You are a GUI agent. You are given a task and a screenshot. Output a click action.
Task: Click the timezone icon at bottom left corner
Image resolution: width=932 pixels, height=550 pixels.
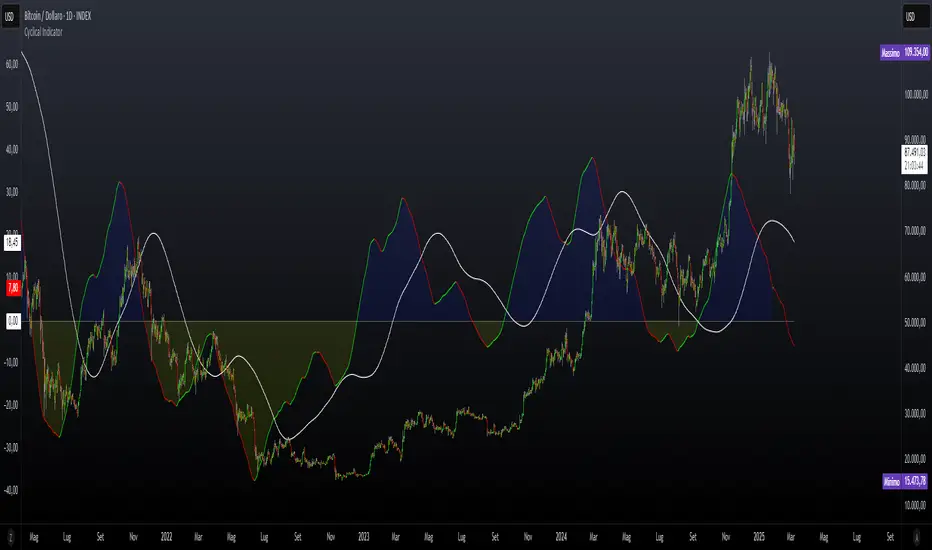(x=10, y=537)
